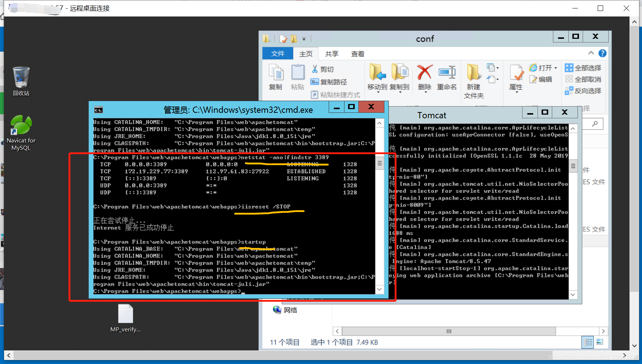Click cmd window scrollbar thumb
642x364 pixels.
pos(380,163)
